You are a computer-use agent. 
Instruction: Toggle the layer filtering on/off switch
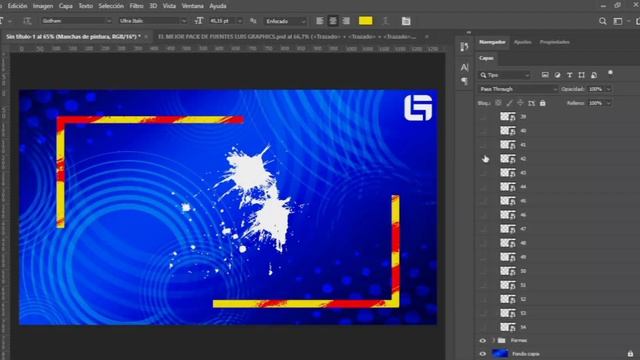(x=610, y=73)
